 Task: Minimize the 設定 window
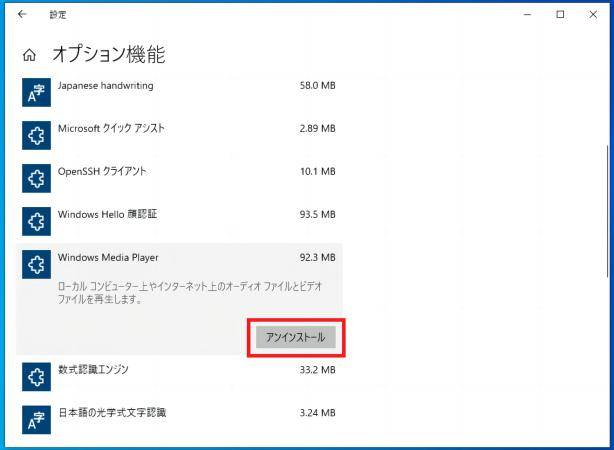527,14
